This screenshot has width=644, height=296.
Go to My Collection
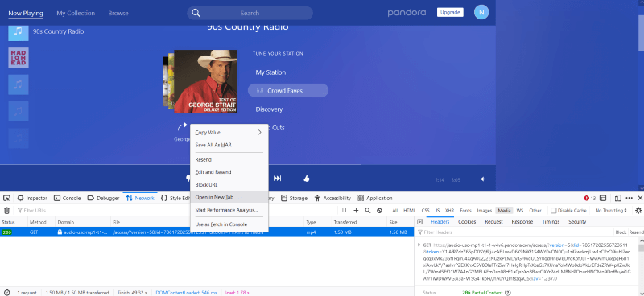(76, 13)
